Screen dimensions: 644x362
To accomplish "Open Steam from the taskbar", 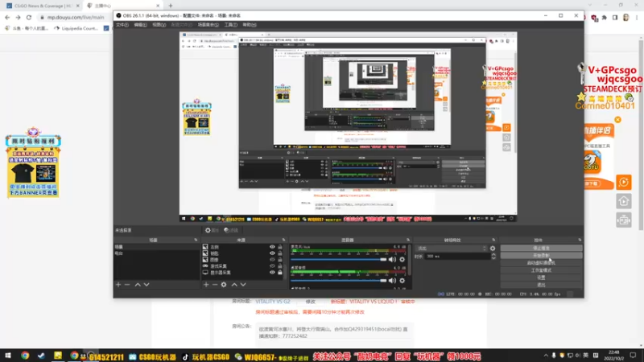I will [41, 356].
